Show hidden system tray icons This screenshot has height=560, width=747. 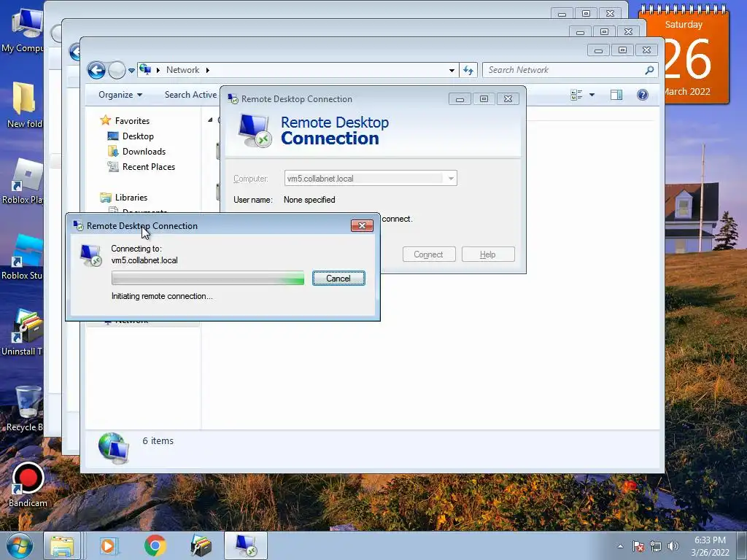coord(620,546)
